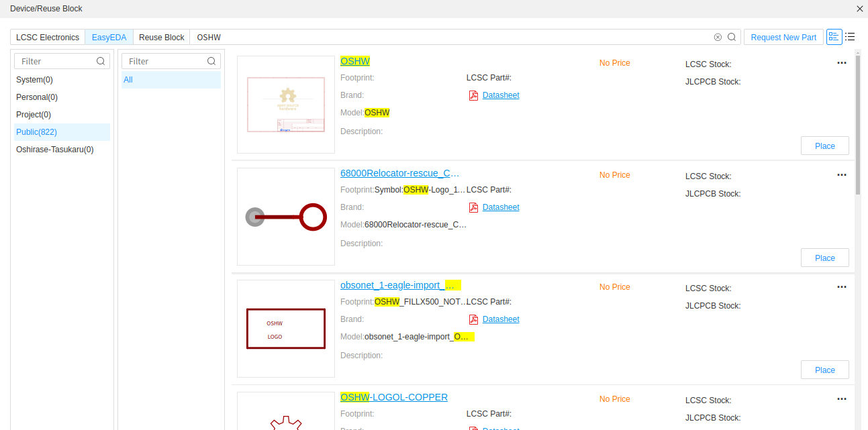This screenshot has width=868, height=430.
Task: Place the 68000Relocator-rescue device
Action: [824, 258]
